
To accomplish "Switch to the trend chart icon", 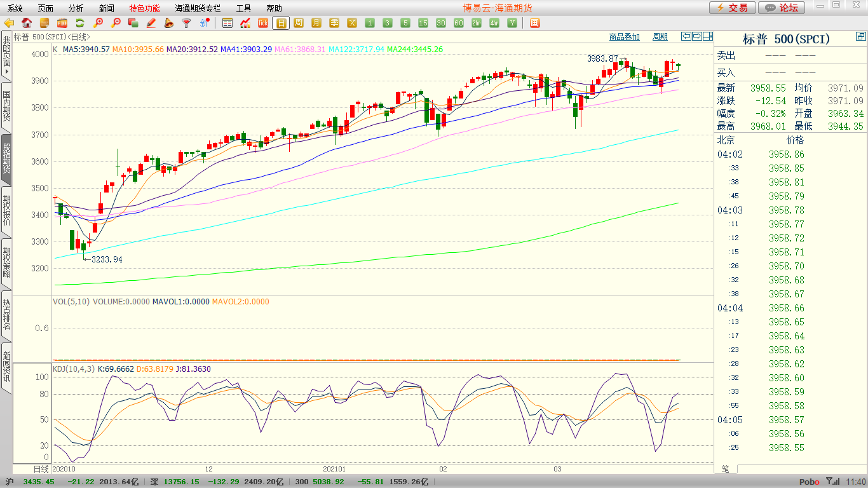I will pyautogui.click(x=245, y=23).
